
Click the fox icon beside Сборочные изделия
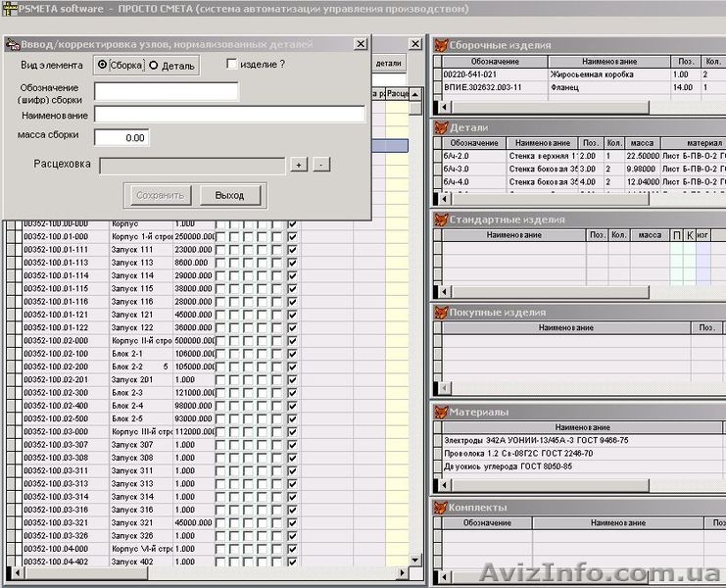pos(441,45)
